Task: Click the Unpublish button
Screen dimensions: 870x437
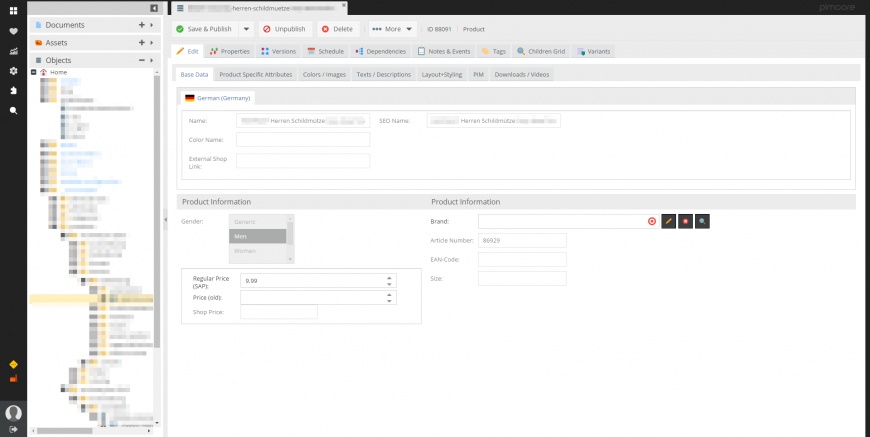Action: pyautogui.click(x=285, y=29)
